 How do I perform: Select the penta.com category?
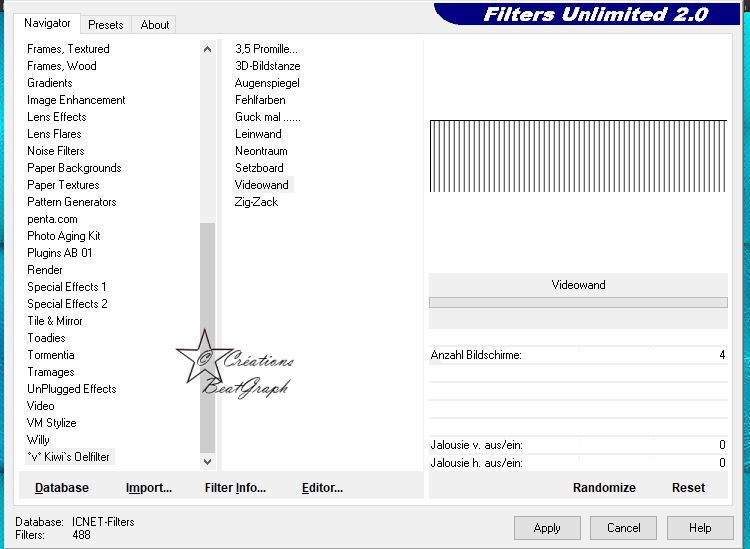(x=52, y=219)
